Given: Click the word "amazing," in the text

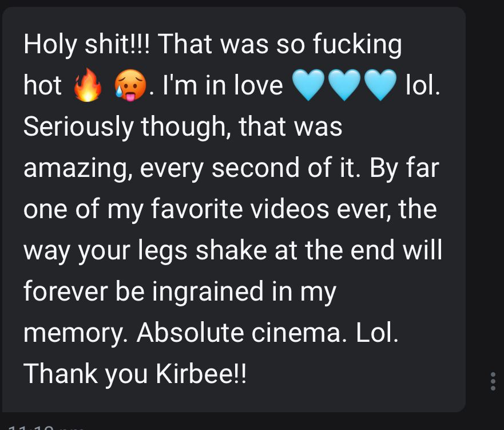Looking at the screenshot, I should point(78,168).
